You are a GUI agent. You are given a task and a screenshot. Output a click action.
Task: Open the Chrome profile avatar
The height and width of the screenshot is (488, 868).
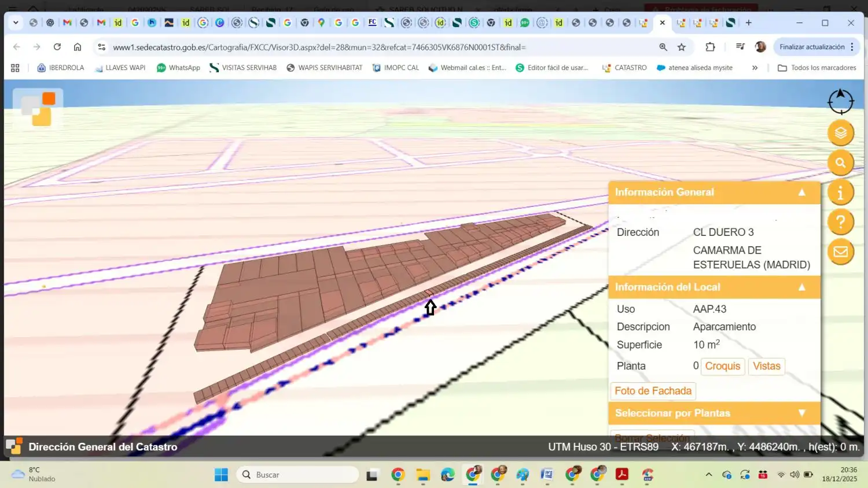pos(760,47)
